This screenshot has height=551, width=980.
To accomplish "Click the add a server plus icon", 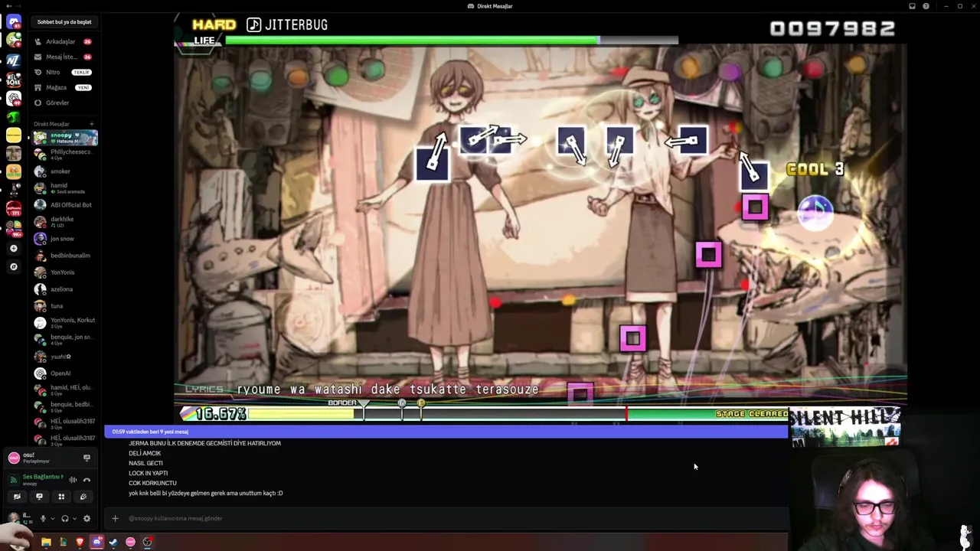I will [x=14, y=249].
